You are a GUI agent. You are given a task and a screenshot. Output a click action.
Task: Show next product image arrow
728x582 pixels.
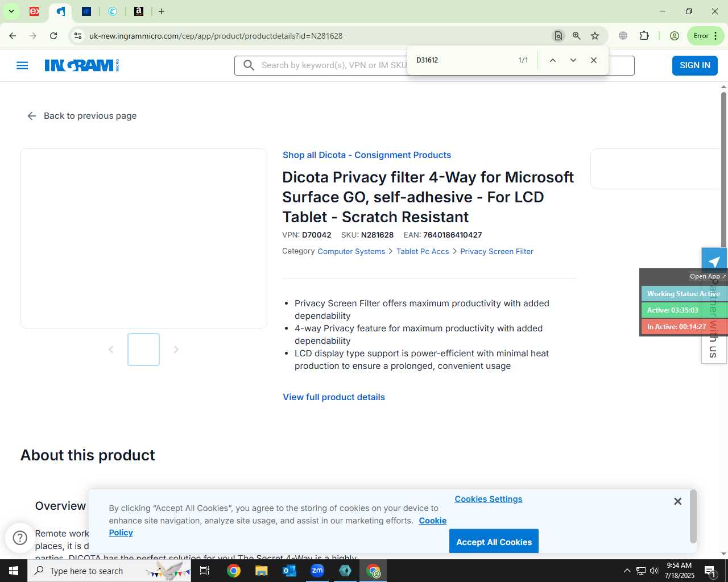coord(176,350)
